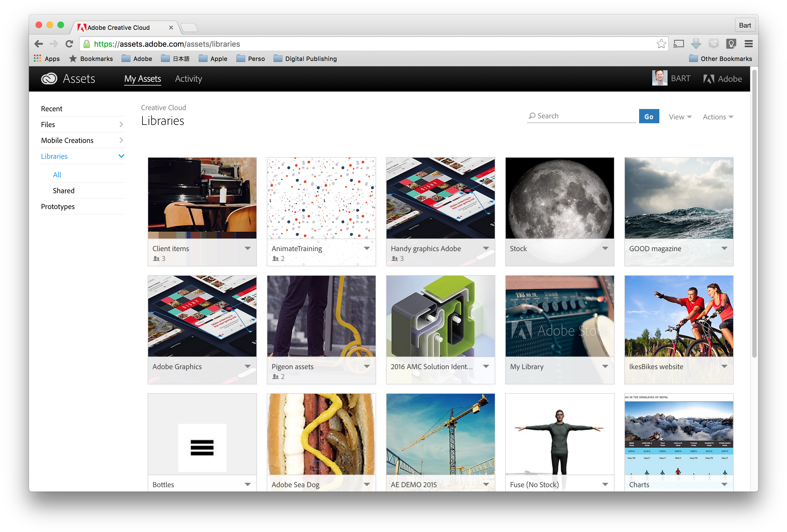The width and height of the screenshot is (787, 532).
Task: Open the Fuse (No Stock) figure thumbnail
Action: click(x=560, y=434)
